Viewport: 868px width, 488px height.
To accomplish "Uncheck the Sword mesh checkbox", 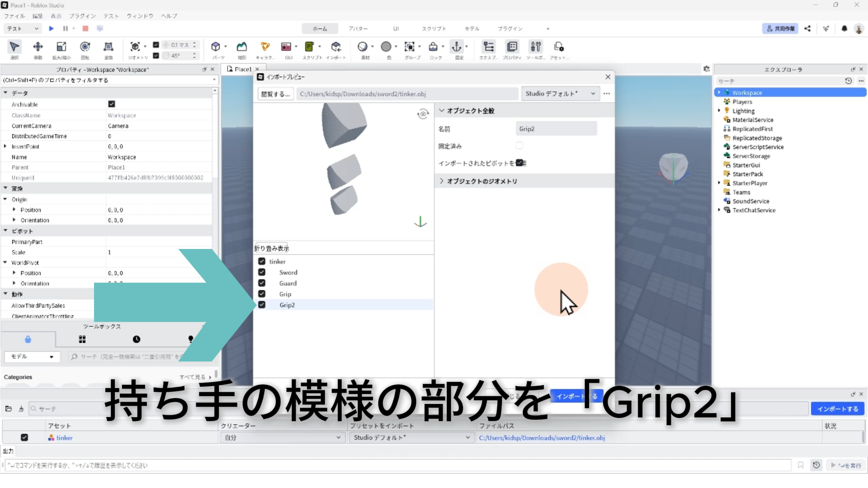I will pyautogui.click(x=262, y=272).
